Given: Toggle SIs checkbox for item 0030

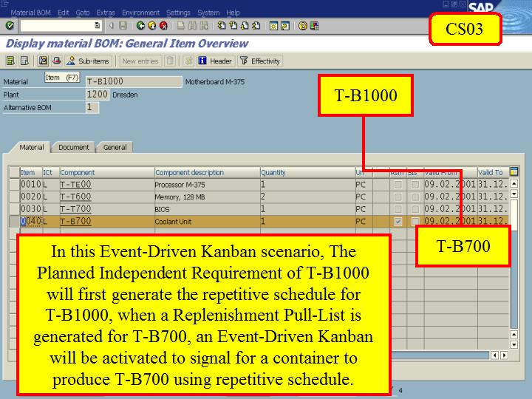Looking at the screenshot, I should pyautogui.click(x=415, y=209).
